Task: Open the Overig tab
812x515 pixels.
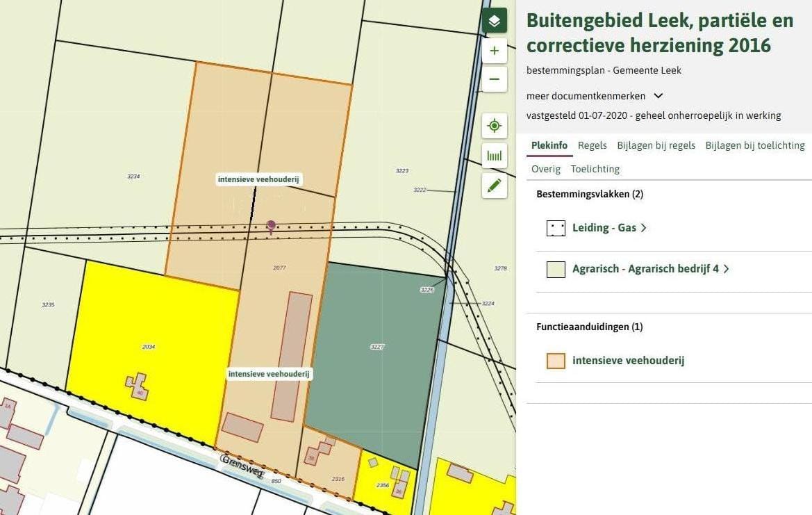Action: (545, 169)
